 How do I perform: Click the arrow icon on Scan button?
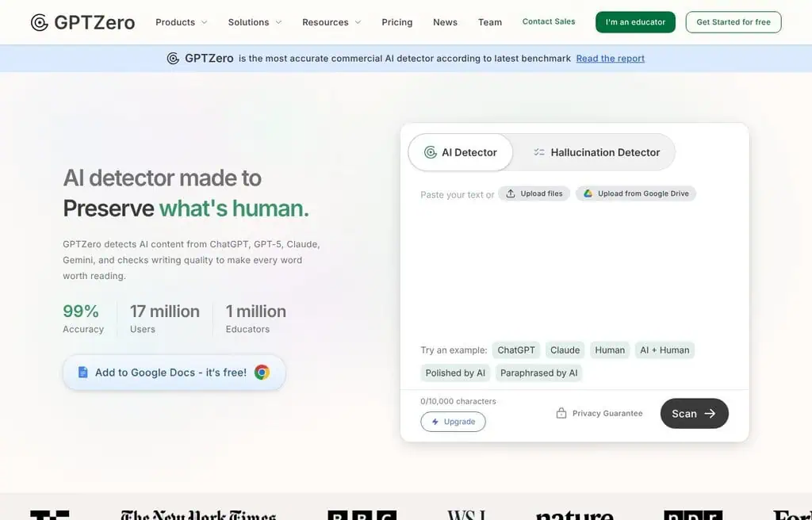tap(710, 413)
